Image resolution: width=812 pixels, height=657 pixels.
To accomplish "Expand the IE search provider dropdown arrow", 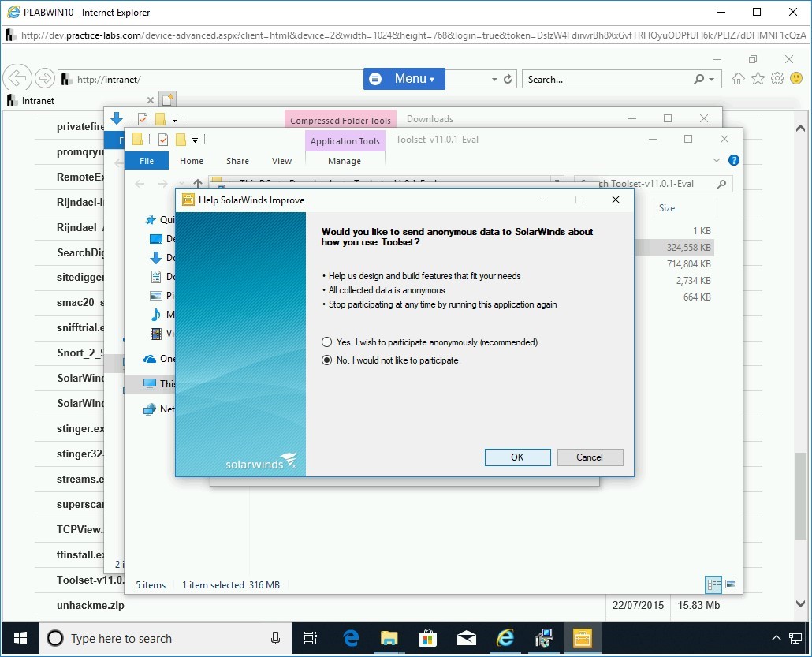I will (x=712, y=79).
